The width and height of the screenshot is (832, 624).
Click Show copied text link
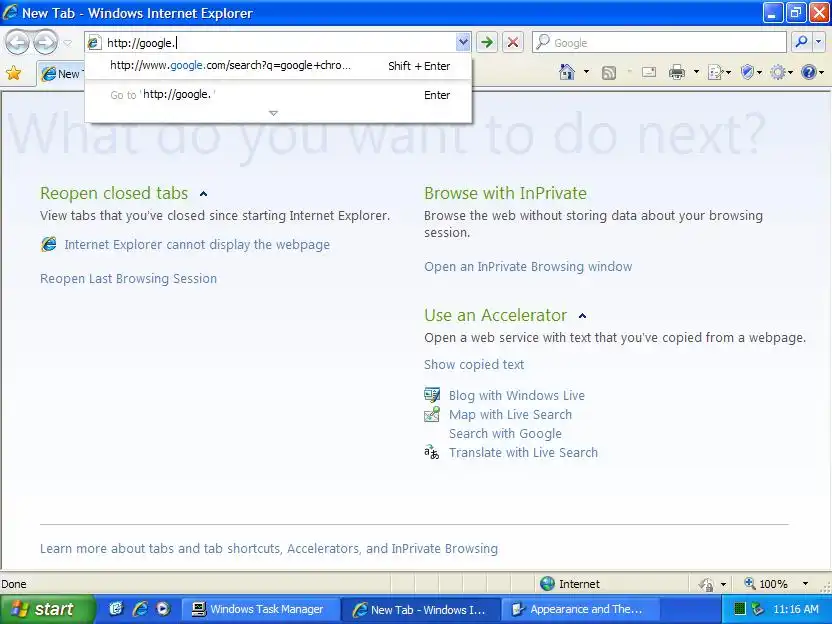(474, 365)
